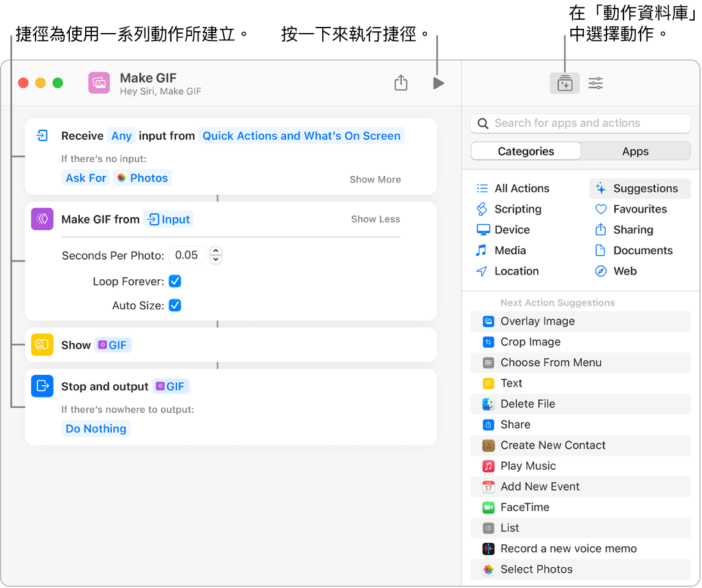The height and width of the screenshot is (588, 702).
Task: Switch to the Apps tab
Action: tap(635, 151)
